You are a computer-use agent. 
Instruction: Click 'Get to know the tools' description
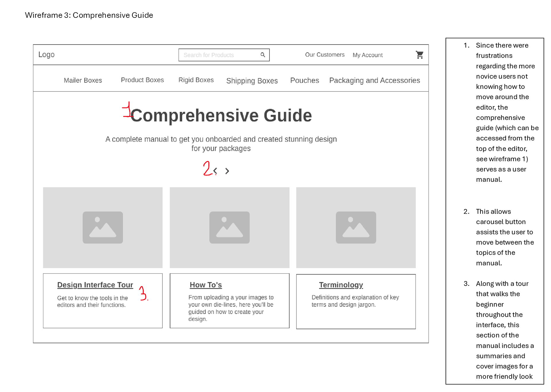click(92, 301)
